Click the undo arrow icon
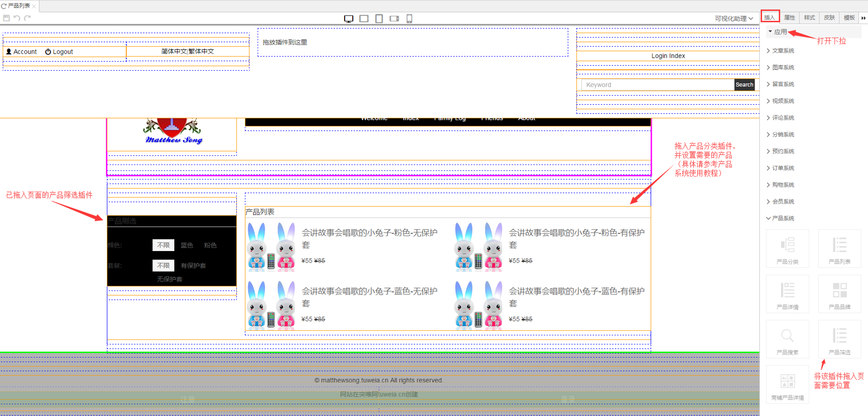Image resolution: width=868 pixels, height=416 pixels. click(17, 18)
